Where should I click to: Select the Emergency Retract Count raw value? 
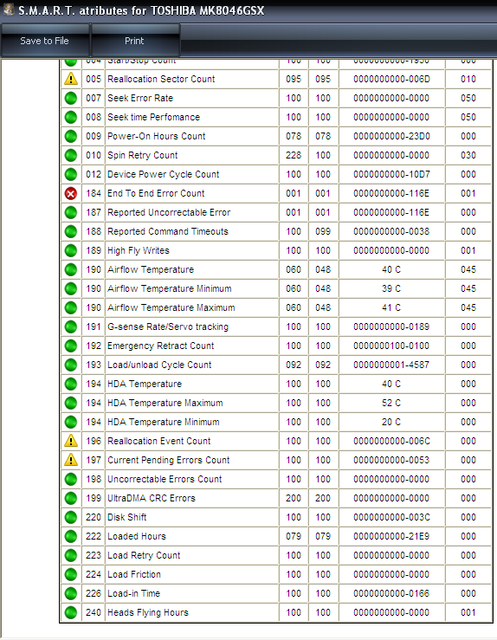(x=391, y=346)
